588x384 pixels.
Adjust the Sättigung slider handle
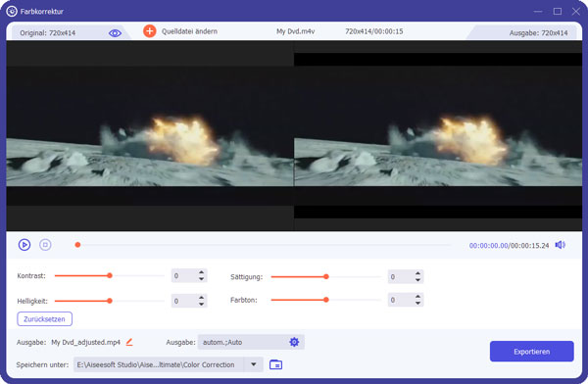(326, 277)
